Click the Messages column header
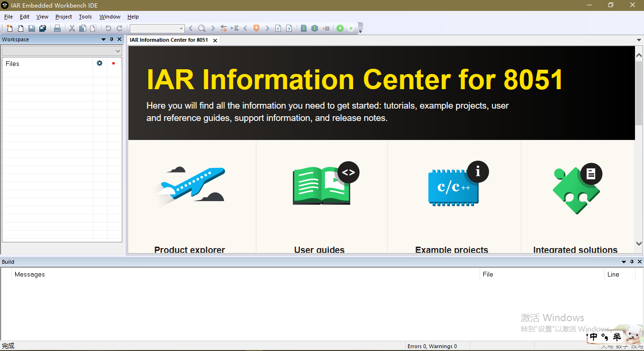This screenshot has height=351, width=644. tap(245, 274)
